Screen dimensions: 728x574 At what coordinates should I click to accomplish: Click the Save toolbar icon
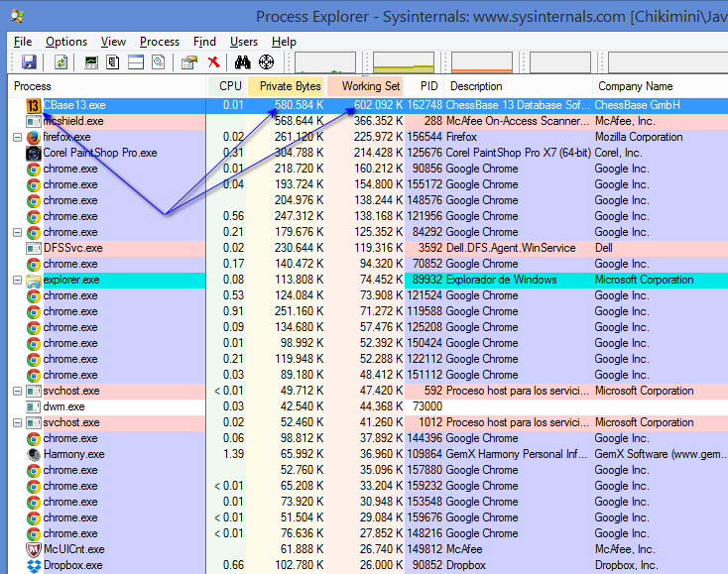[x=29, y=61]
